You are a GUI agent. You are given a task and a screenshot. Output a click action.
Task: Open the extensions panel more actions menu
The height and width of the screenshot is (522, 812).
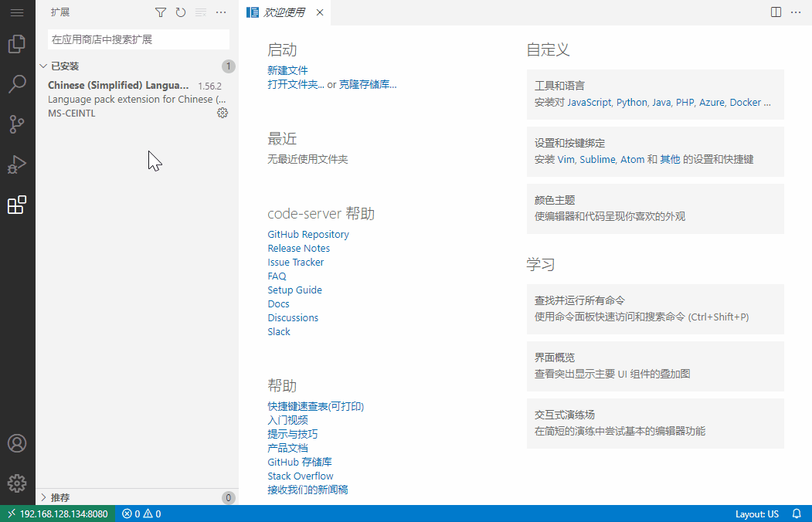tap(221, 12)
